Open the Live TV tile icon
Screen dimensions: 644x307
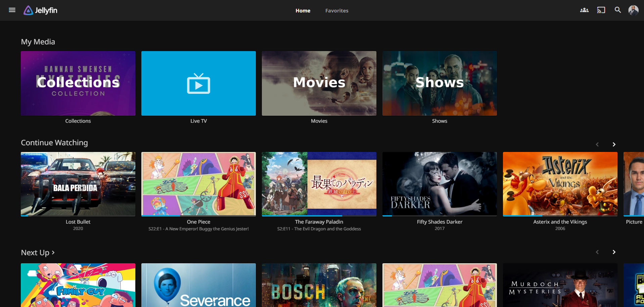pos(198,83)
